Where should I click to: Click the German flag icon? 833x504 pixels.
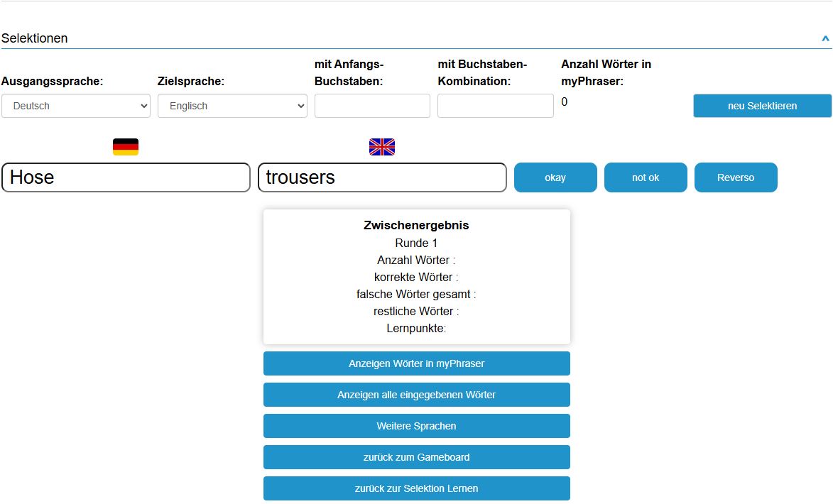[x=126, y=147]
